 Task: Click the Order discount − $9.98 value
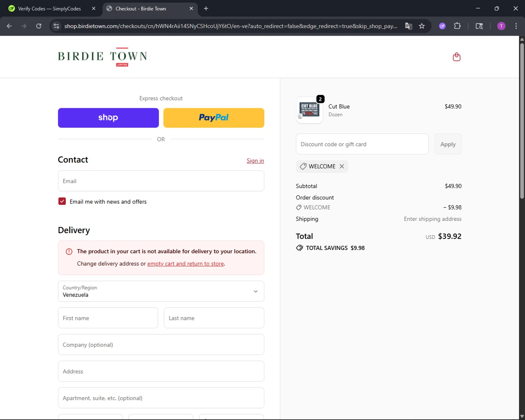pyautogui.click(x=452, y=207)
